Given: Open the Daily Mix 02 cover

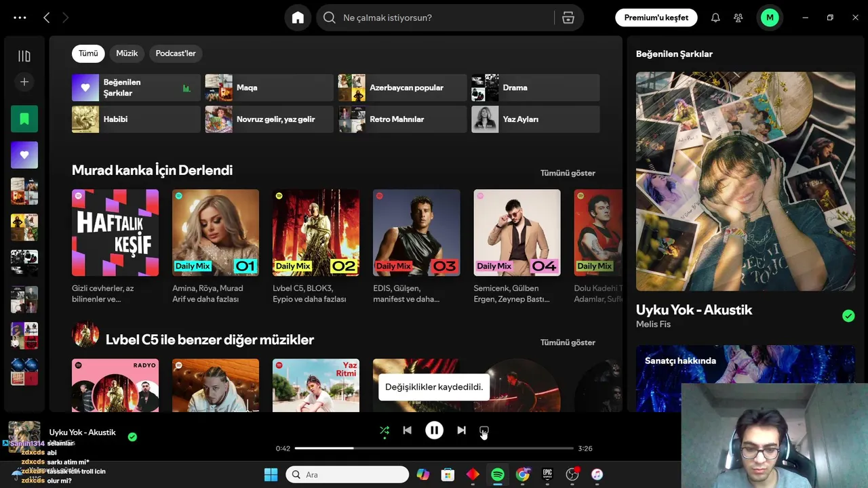Looking at the screenshot, I should (x=316, y=232).
